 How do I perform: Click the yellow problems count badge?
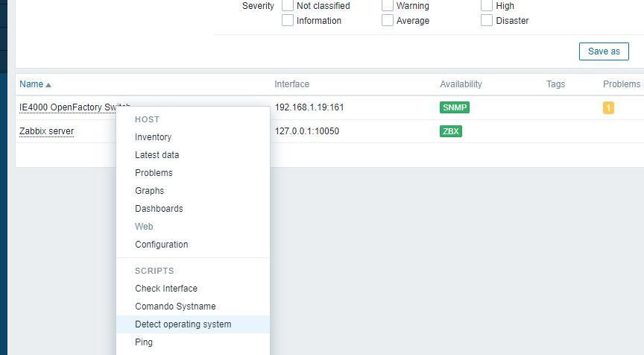coord(608,107)
